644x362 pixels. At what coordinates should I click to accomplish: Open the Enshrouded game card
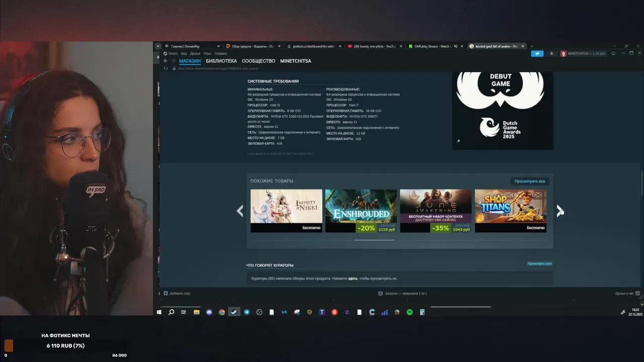click(x=361, y=211)
